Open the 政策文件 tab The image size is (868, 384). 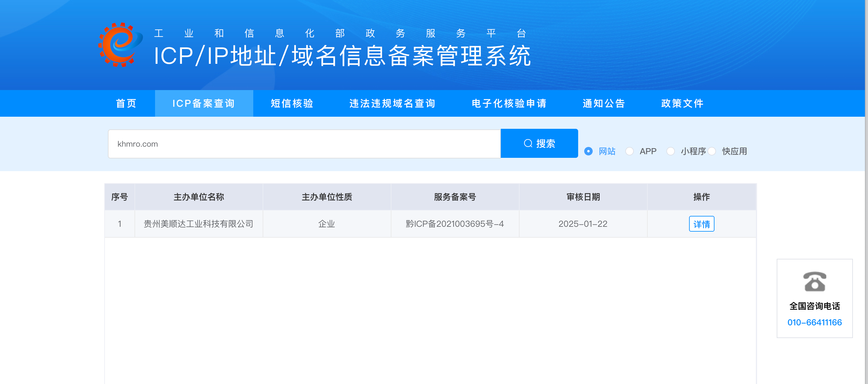[682, 103]
